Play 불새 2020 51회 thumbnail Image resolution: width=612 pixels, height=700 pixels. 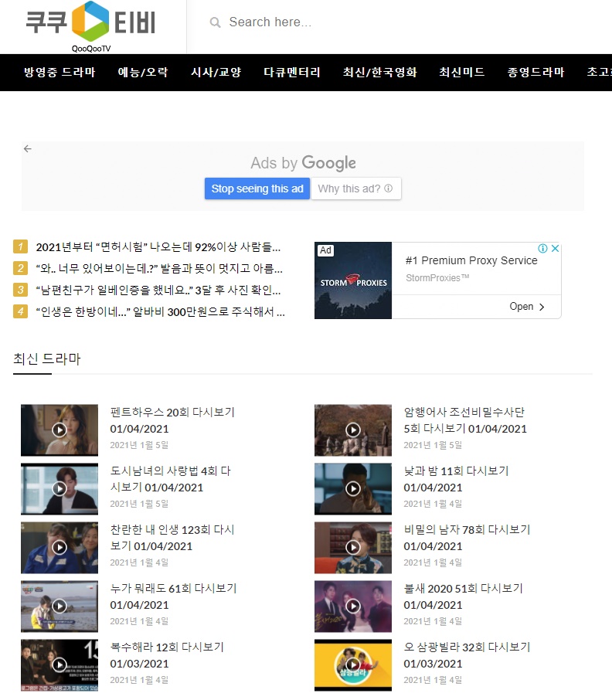(x=353, y=607)
